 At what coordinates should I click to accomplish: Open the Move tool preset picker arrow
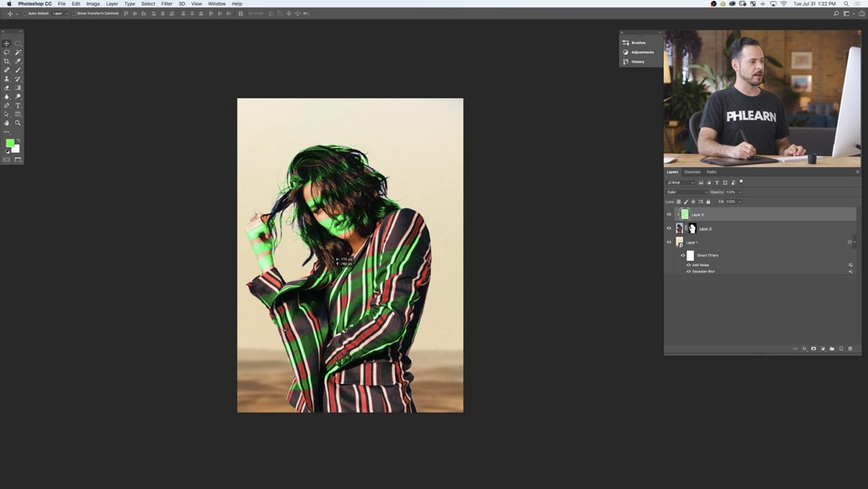click(x=17, y=14)
